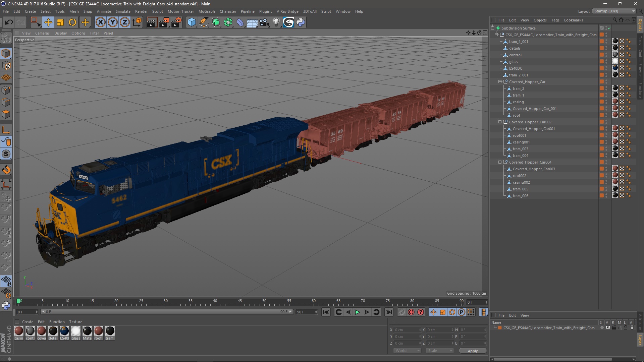Go to end of animation
The image size is (644, 362).
point(389,312)
